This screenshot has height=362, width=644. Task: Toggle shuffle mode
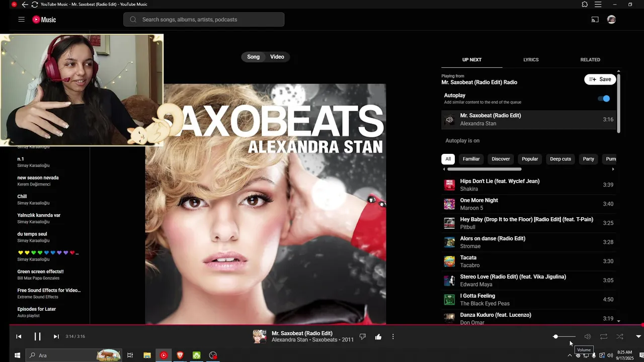coord(620,336)
